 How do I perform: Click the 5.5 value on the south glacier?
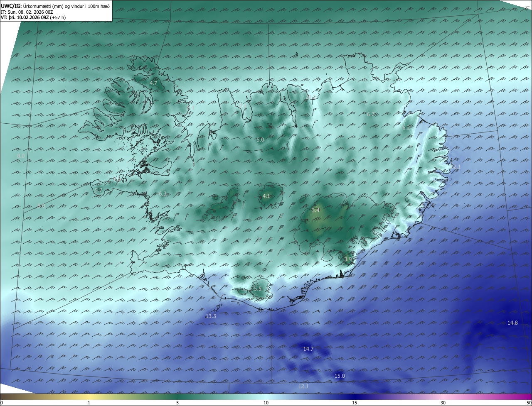tap(258, 289)
